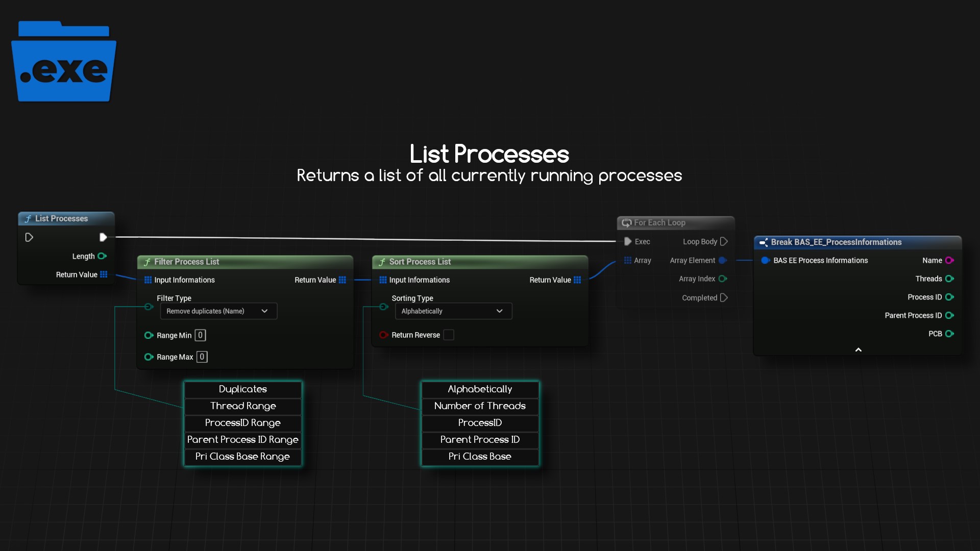This screenshot has width=980, height=551.
Task: Click the Name output pin
Action: click(949, 261)
